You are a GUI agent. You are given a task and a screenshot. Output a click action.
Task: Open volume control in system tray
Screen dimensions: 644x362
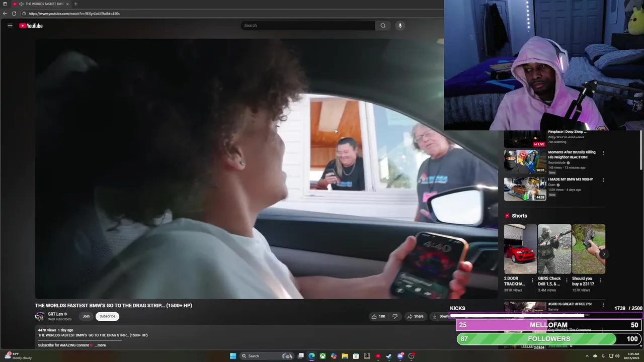618,356
